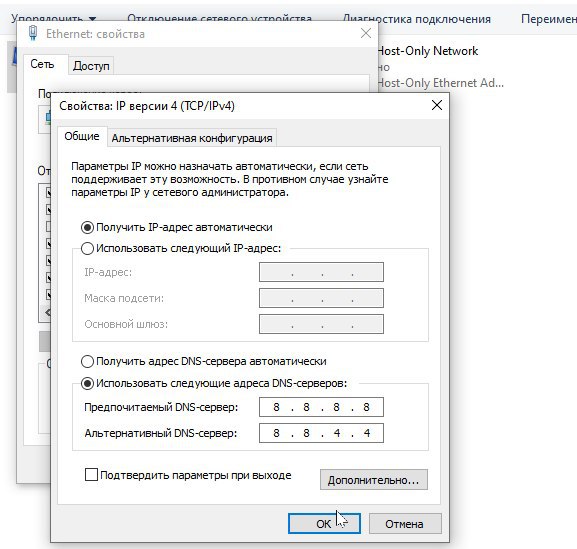Open Дополнительно… advanced settings
The width and height of the screenshot is (577, 549).
click(374, 480)
